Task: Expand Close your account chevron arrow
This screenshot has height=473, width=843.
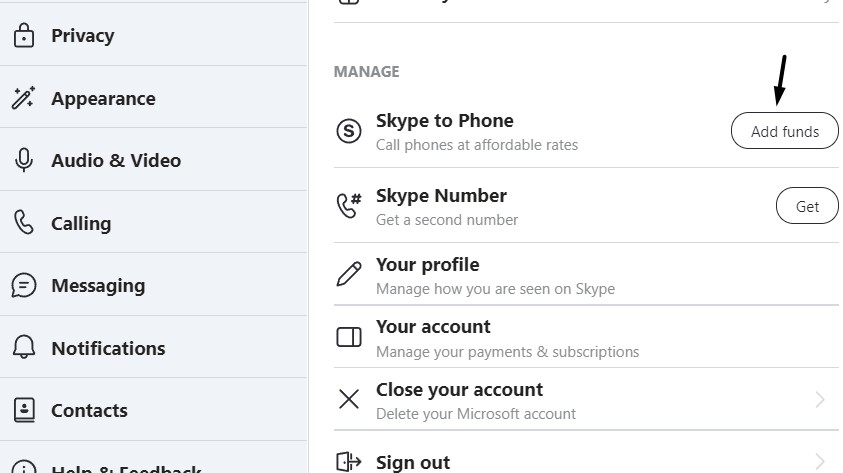Action: point(820,400)
